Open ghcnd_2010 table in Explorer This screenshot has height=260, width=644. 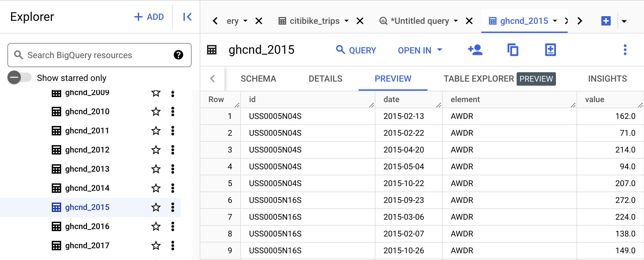coord(87,112)
